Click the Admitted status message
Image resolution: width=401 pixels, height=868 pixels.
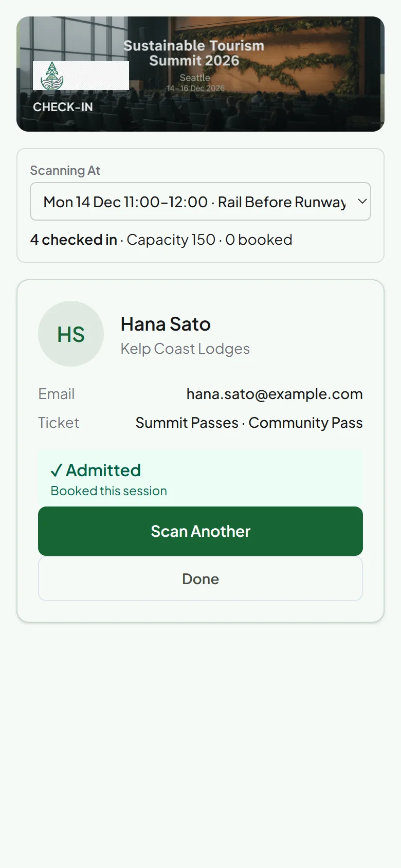96,470
